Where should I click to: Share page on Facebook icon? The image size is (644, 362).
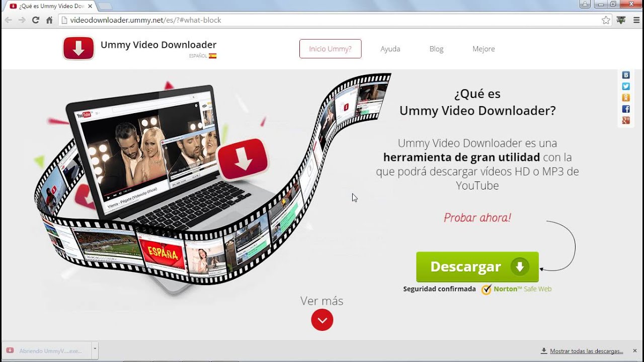(626, 109)
